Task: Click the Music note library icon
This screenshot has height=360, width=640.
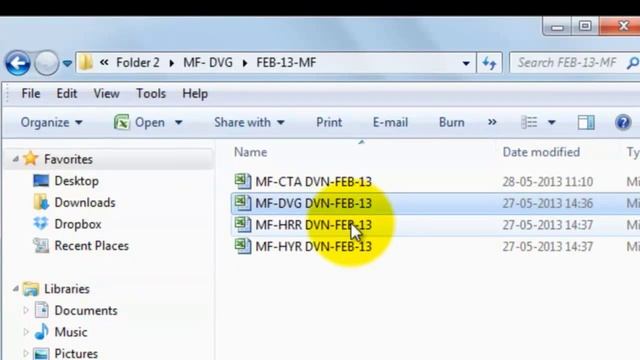Action: 41,331
